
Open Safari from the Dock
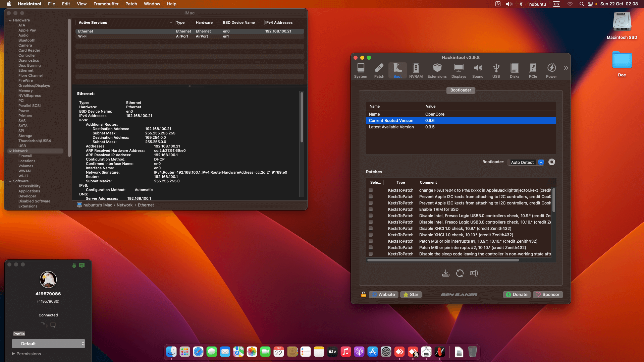pyautogui.click(x=198, y=352)
